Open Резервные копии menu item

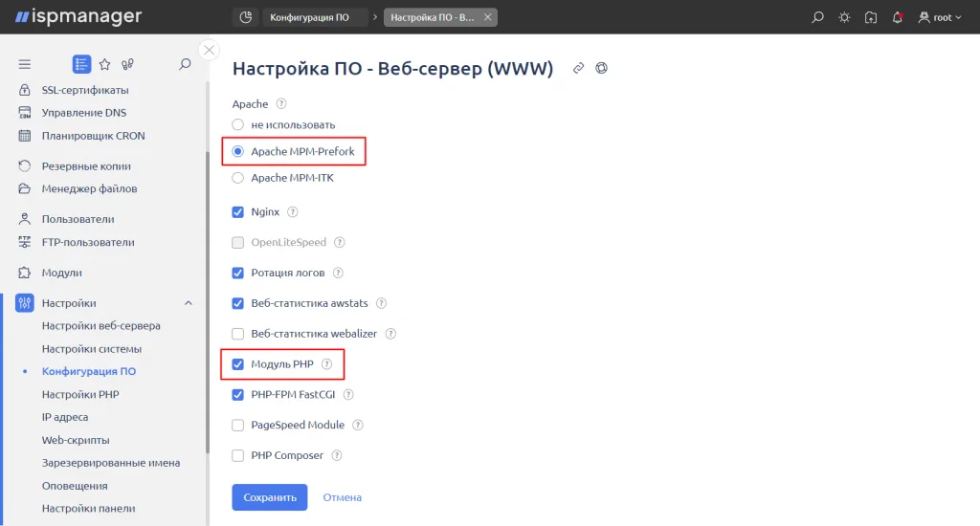click(86, 166)
